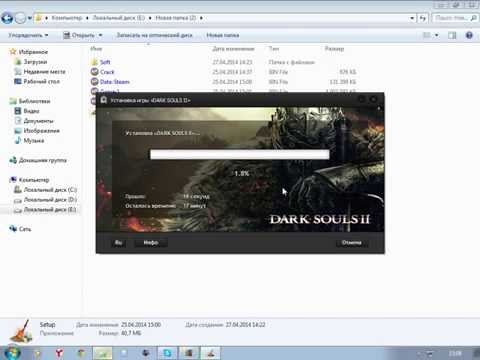The image size is (480, 360).
Task: Open Локальный диск (E:) in the sidebar
Action: (x=50, y=210)
